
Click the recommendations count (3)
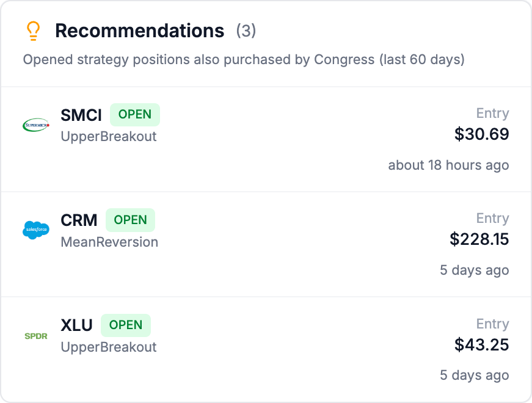[x=249, y=31]
